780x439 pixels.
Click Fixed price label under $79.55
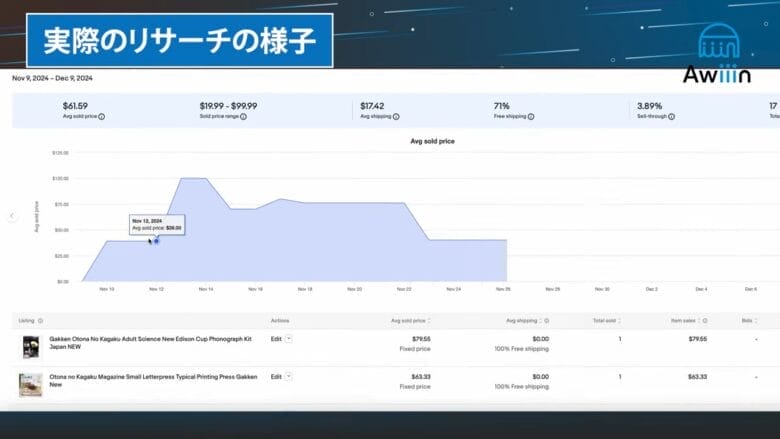pos(415,349)
